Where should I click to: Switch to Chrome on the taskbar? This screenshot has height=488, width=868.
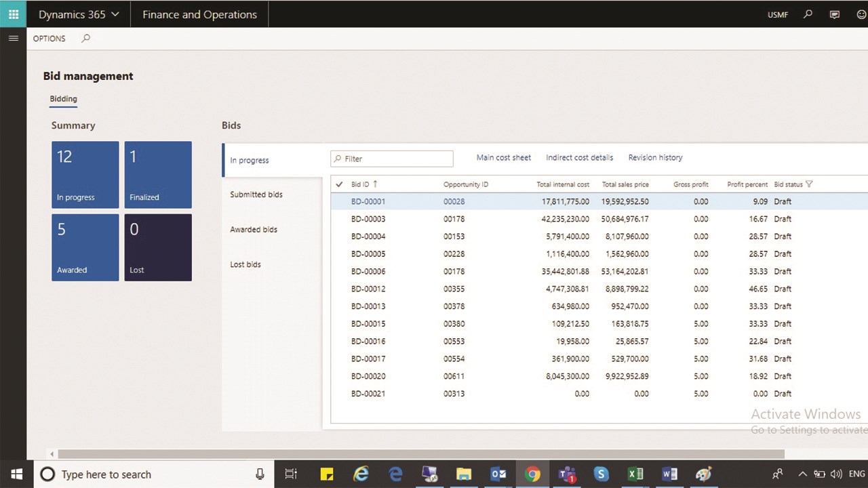[x=532, y=474]
